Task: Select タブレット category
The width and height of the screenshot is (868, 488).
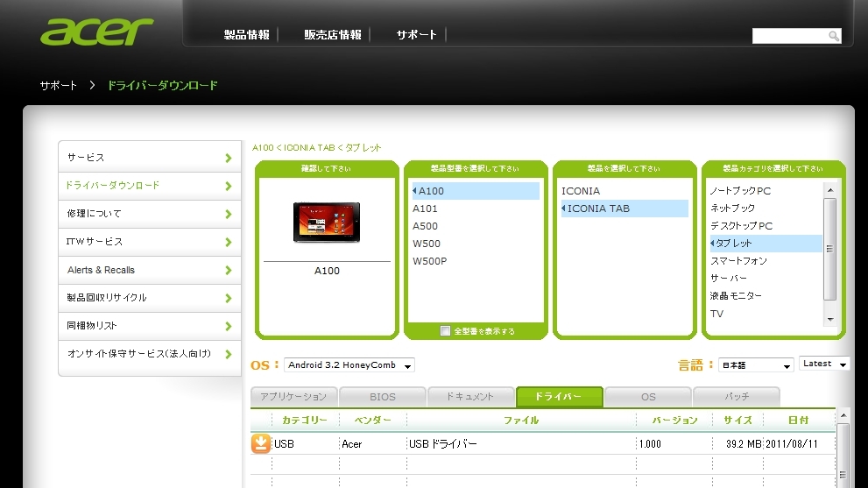Action: click(x=766, y=244)
